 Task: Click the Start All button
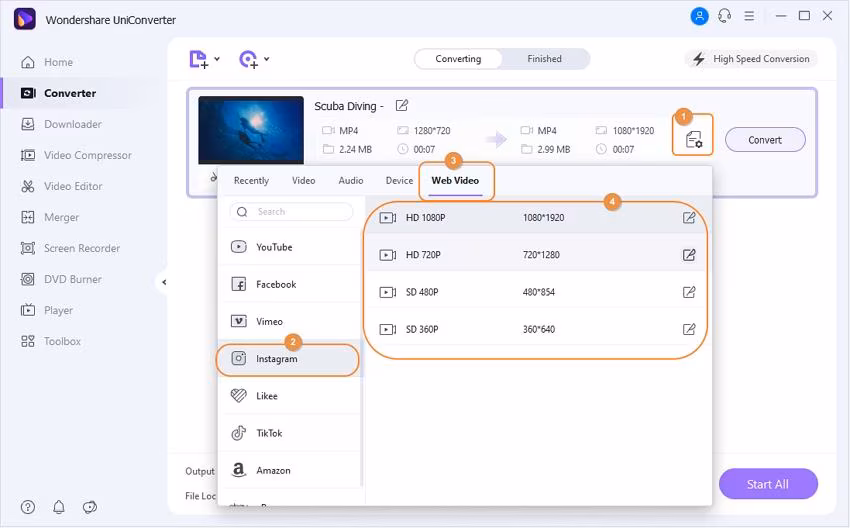768,484
